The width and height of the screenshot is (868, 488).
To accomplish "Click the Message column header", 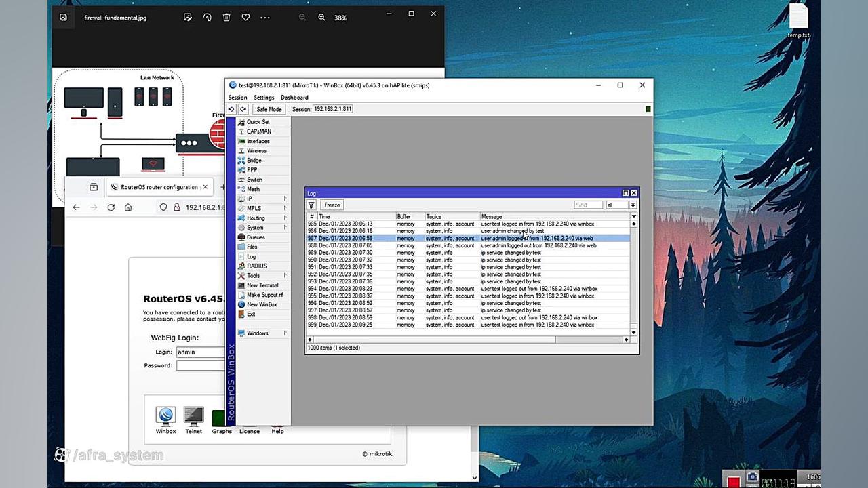I will tap(555, 216).
